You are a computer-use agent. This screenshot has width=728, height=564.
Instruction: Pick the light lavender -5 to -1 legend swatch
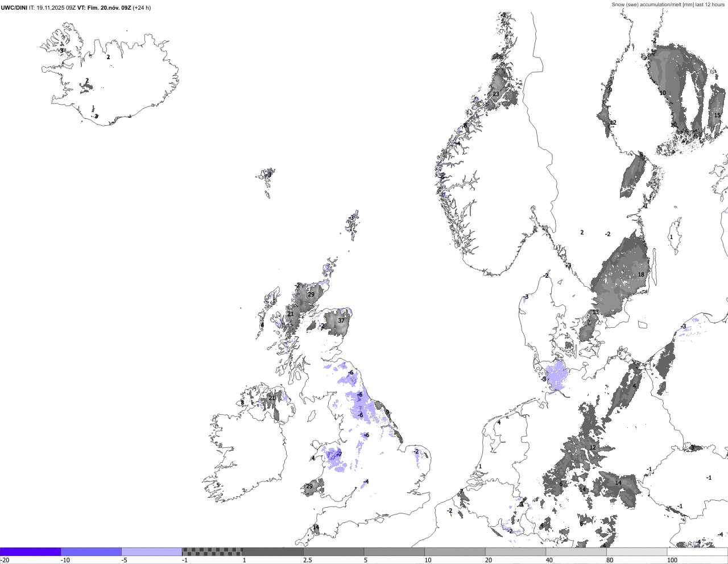(152, 551)
